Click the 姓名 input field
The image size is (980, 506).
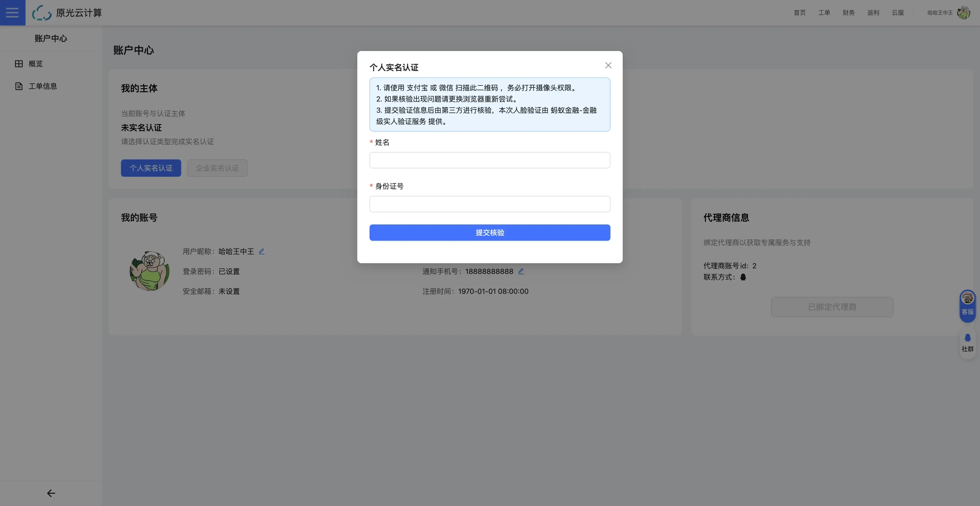coord(490,160)
